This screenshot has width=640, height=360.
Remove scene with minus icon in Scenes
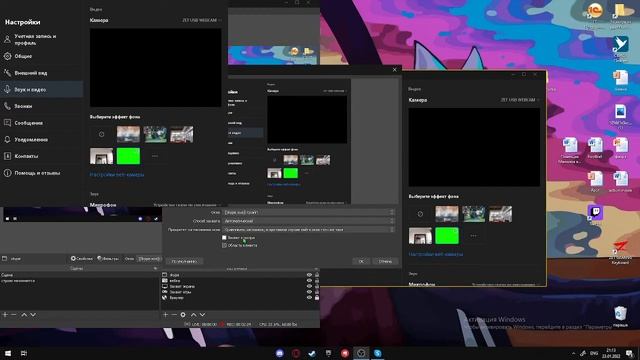13,315
